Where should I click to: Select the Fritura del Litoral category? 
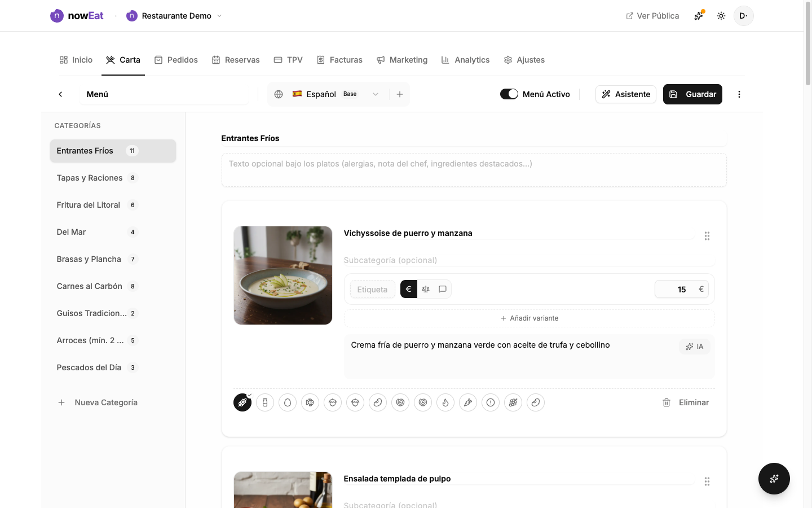pos(113,205)
